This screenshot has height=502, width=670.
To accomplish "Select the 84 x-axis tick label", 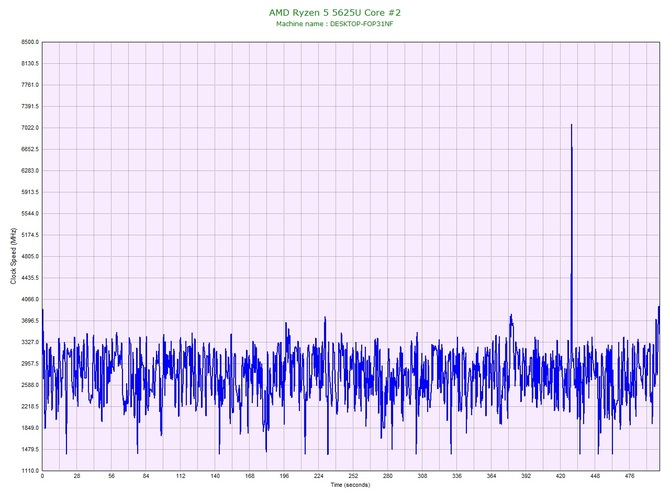I will pos(146,476).
